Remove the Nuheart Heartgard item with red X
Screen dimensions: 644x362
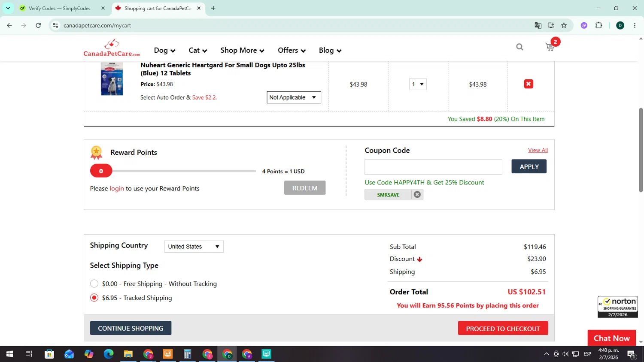pos(529,84)
